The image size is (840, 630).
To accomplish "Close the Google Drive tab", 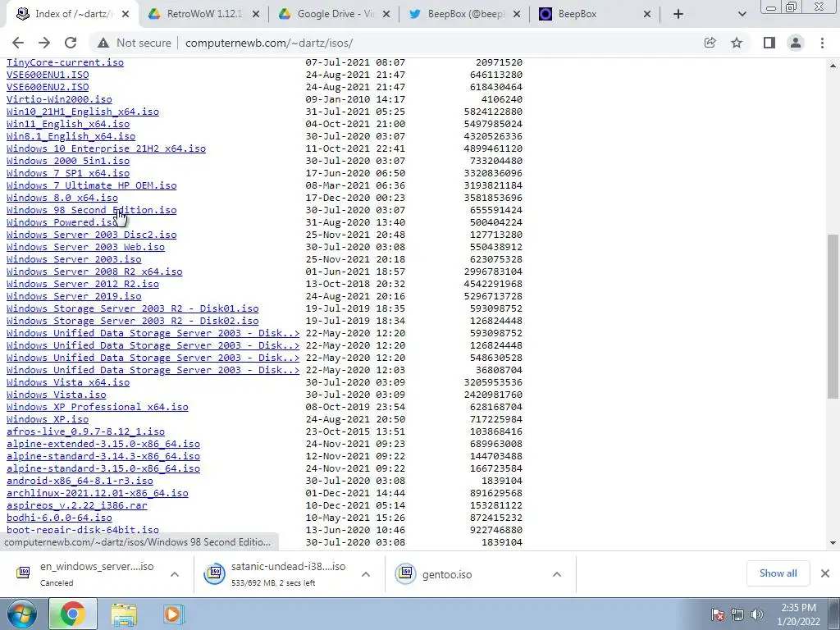I will point(386,15).
